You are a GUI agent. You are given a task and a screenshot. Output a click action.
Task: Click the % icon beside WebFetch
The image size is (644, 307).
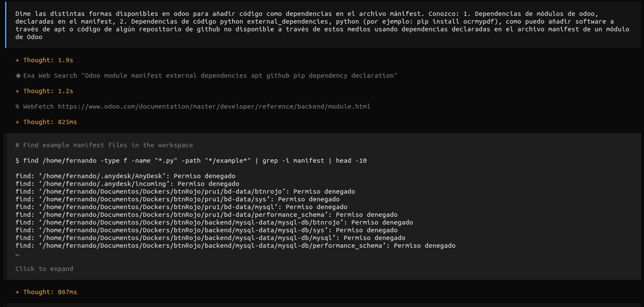[x=18, y=106]
